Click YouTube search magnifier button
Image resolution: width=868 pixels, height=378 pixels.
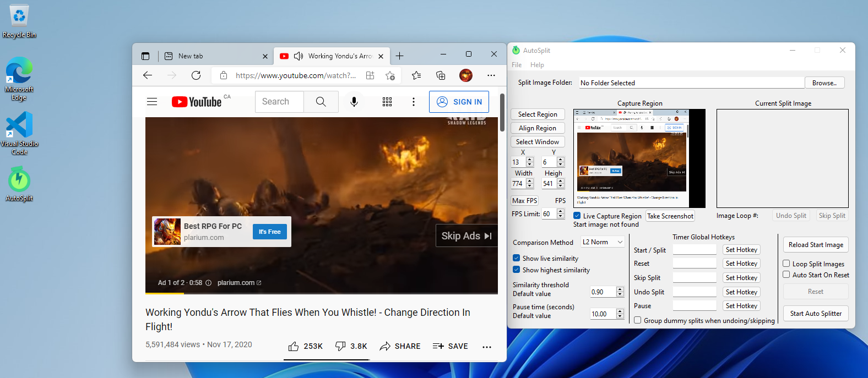321,102
